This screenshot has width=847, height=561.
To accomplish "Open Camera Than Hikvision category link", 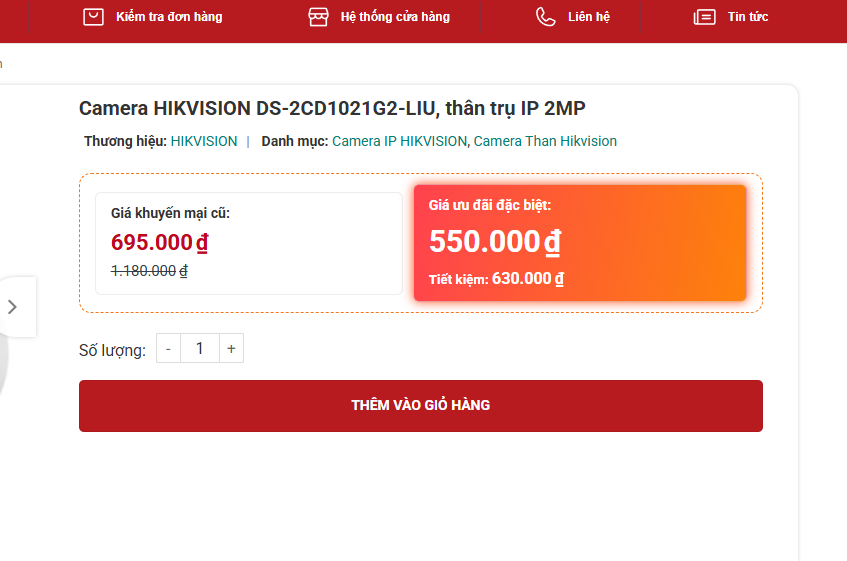I will (x=545, y=141).
